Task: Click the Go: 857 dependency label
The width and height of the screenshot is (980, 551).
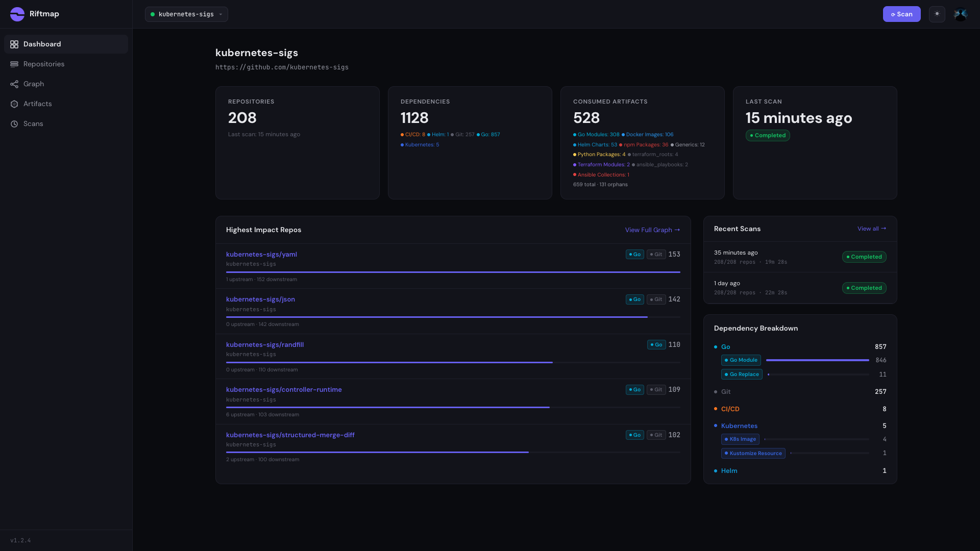Action: click(x=488, y=135)
